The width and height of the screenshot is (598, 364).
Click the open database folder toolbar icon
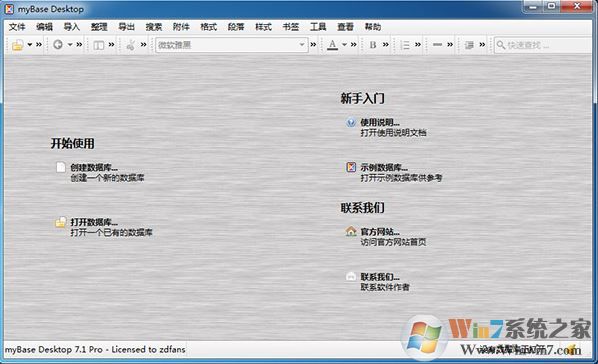[18, 45]
